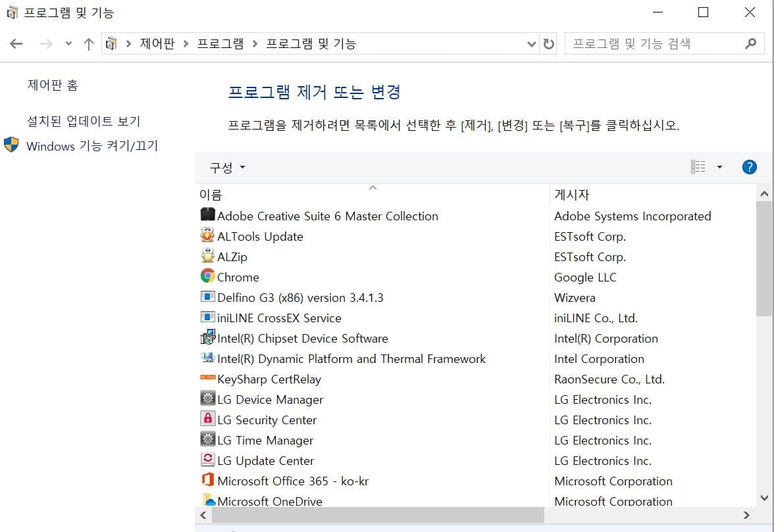
Task: Click the Delfino G3 program icon
Action: (208, 297)
